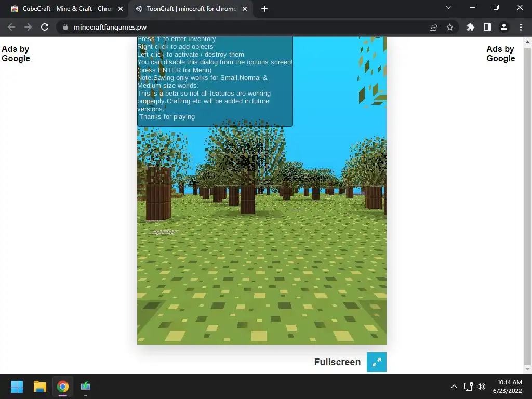Open volume control tray icon
The width and height of the screenshot is (532, 399).
[x=481, y=387]
